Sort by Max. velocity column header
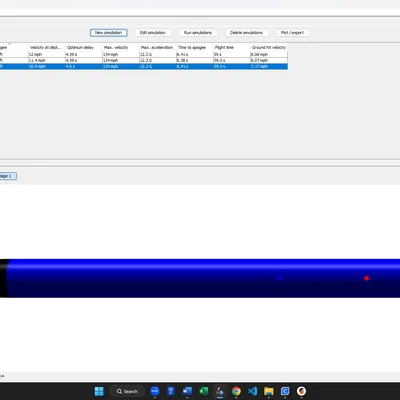 [121, 47]
